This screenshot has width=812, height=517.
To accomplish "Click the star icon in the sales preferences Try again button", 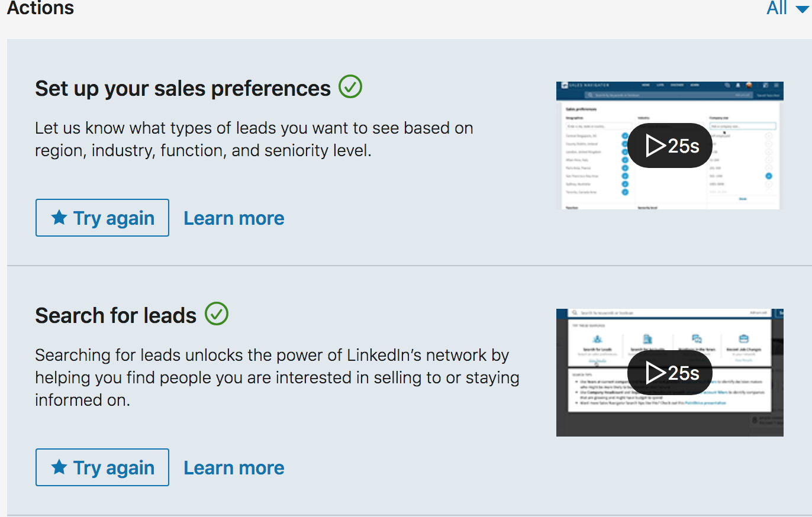I will pyautogui.click(x=59, y=218).
